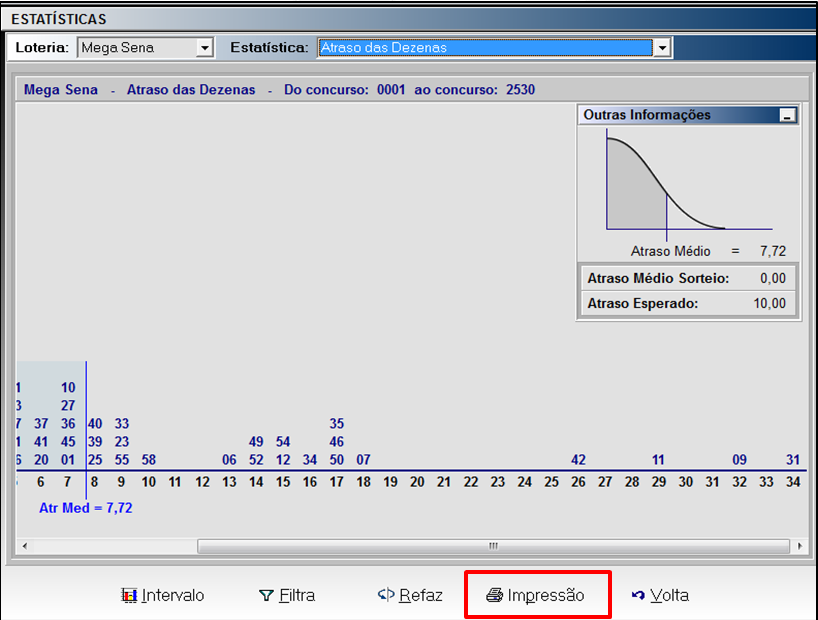Click dezena 58 above axis 10
The image size is (818, 620).
point(149,460)
